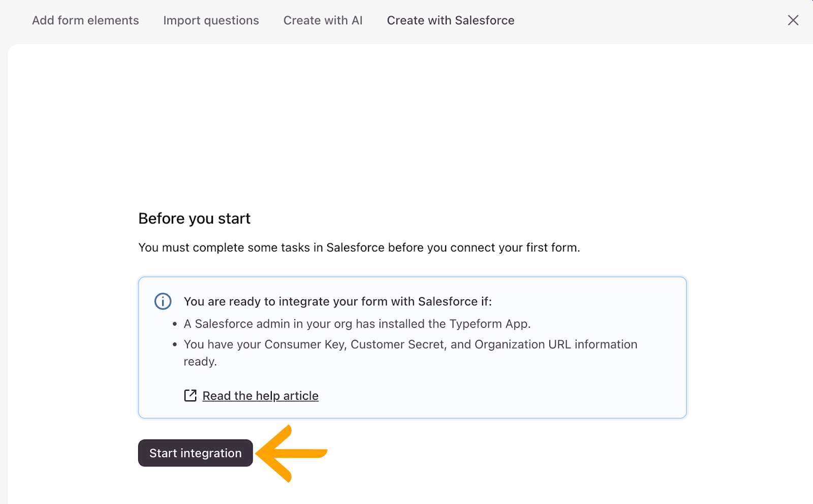Click empty space inside the blue info box

508,391
